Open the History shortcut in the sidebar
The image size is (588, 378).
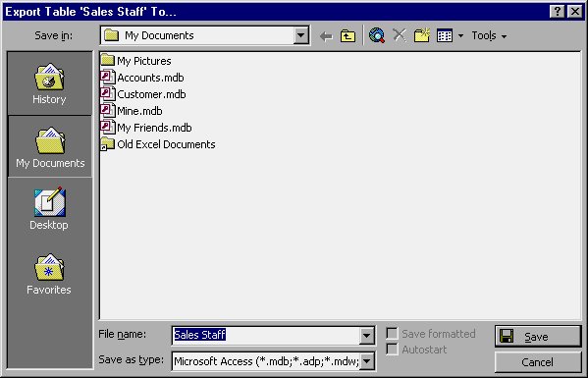point(49,83)
